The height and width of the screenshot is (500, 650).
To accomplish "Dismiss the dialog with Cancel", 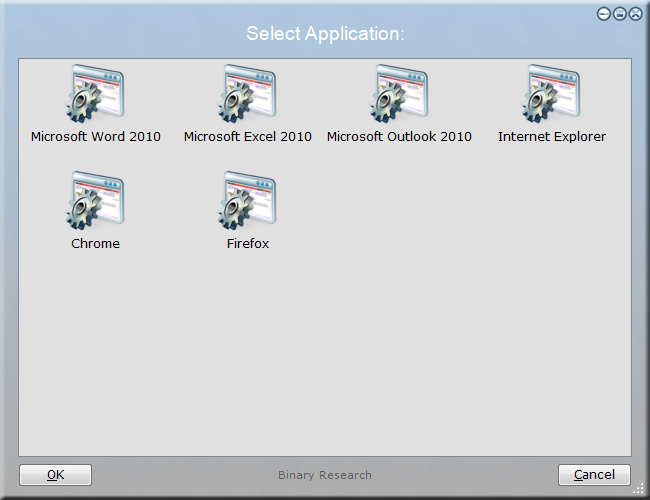I will [x=594, y=475].
